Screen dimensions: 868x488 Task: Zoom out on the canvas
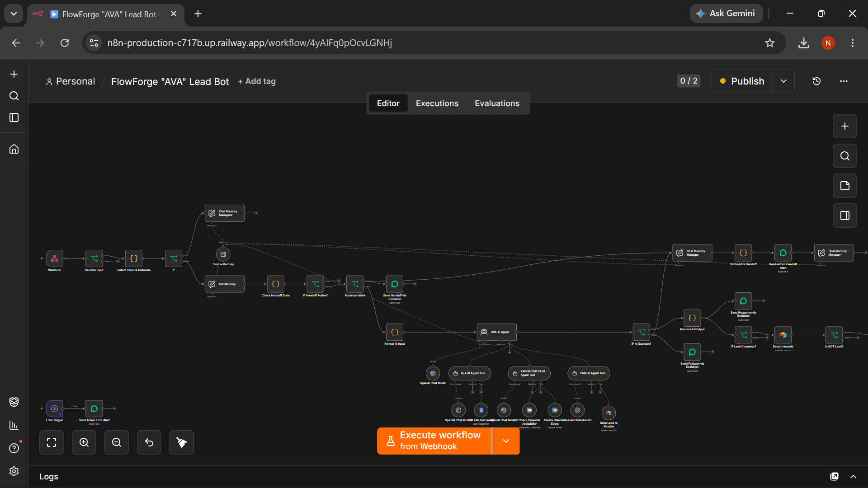[x=117, y=442]
